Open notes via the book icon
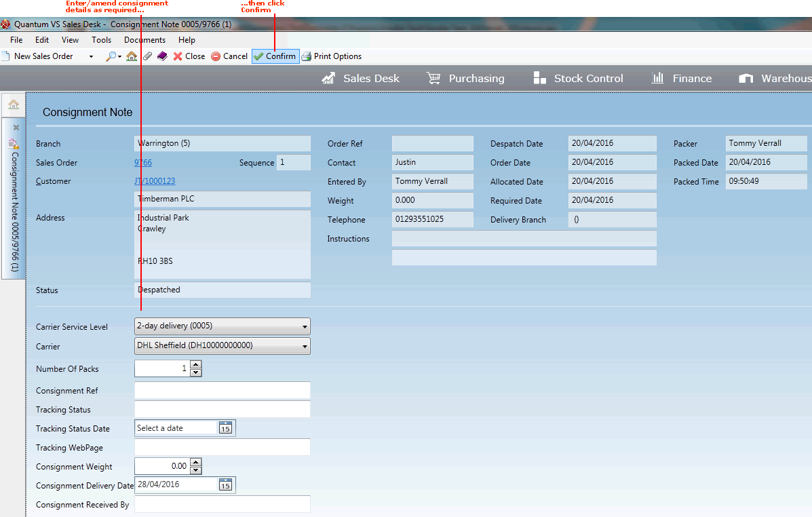The height and width of the screenshot is (517, 812). (x=161, y=56)
